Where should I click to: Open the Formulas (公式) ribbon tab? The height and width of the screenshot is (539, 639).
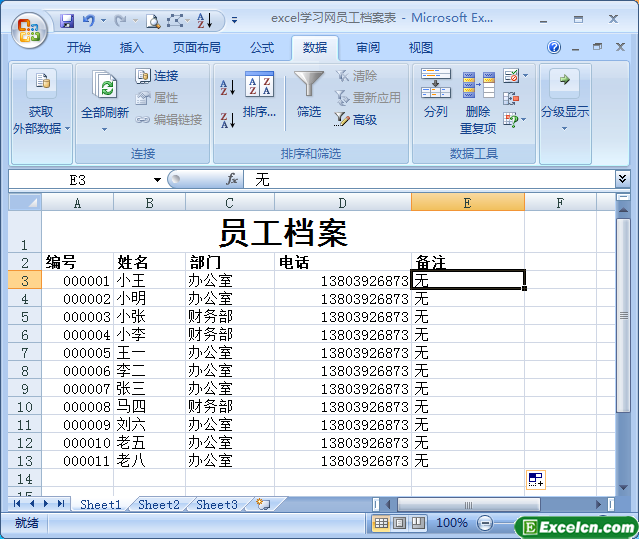point(262,48)
